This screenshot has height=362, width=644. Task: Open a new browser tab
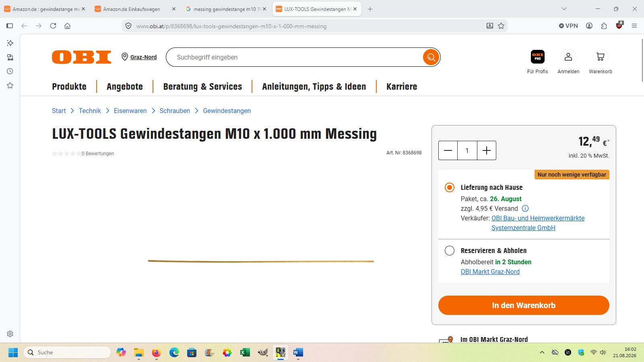[370, 9]
